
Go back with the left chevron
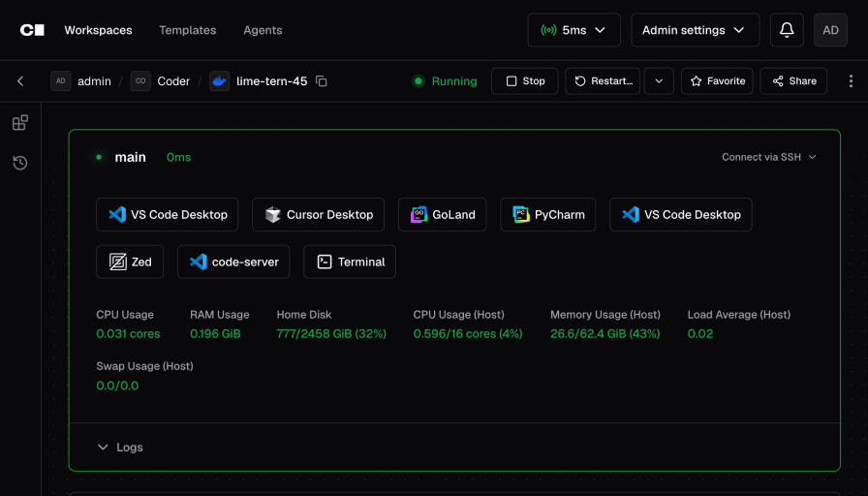20,80
